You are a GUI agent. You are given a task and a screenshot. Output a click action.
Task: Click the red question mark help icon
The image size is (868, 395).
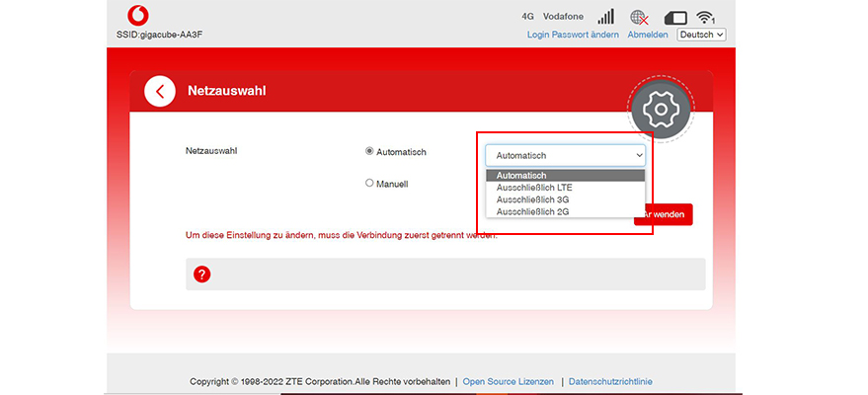pyautogui.click(x=201, y=274)
